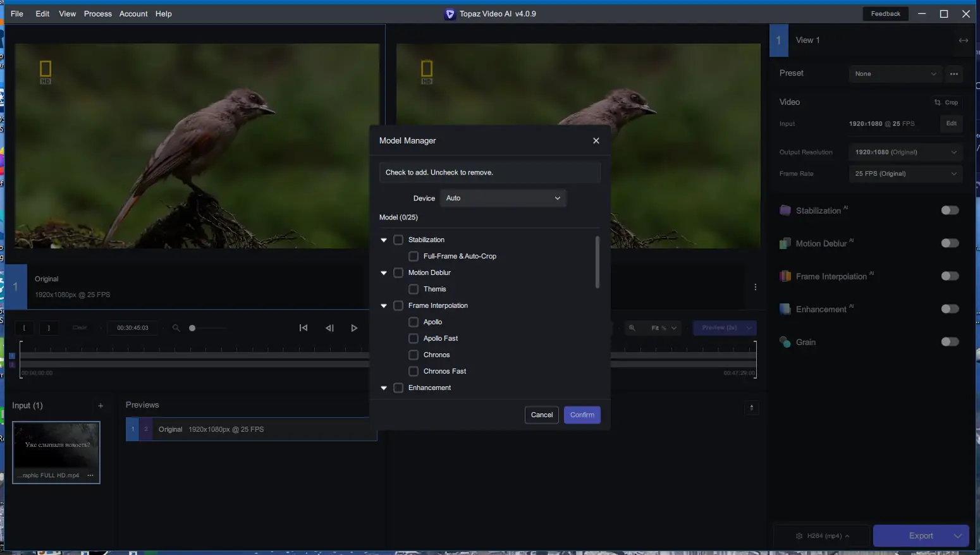
Task: Open the preview pane vertical dots menu
Action: (756, 287)
